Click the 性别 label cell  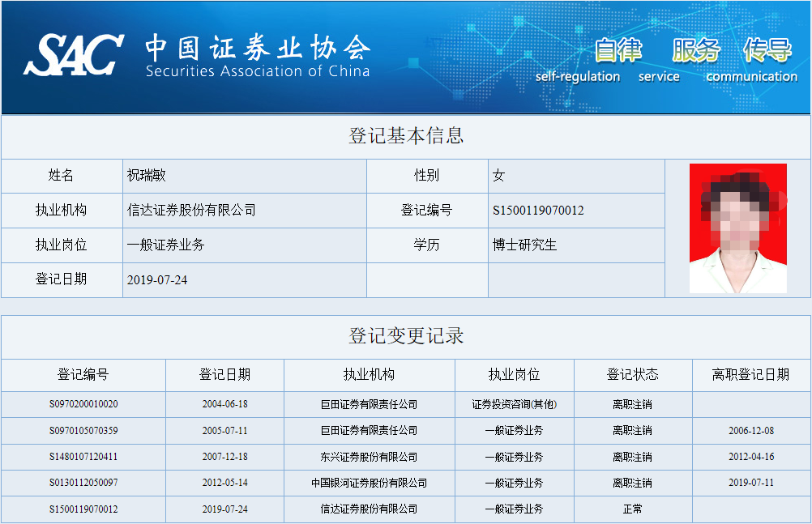click(x=427, y=176)
